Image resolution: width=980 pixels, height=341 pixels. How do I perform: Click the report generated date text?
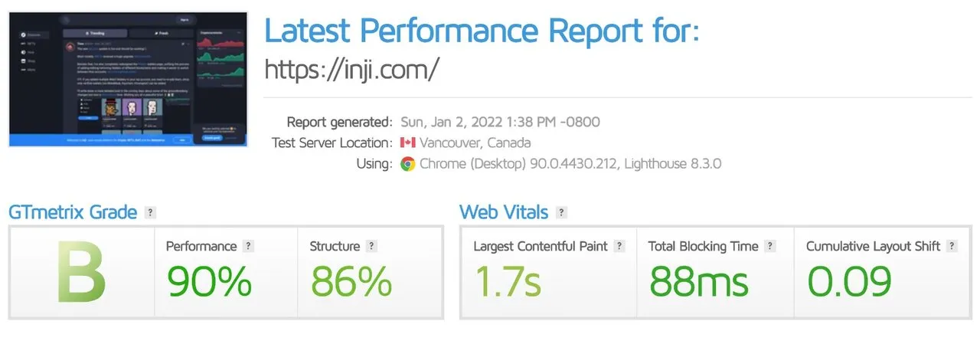pyautogui.click(x=510, y=122)
